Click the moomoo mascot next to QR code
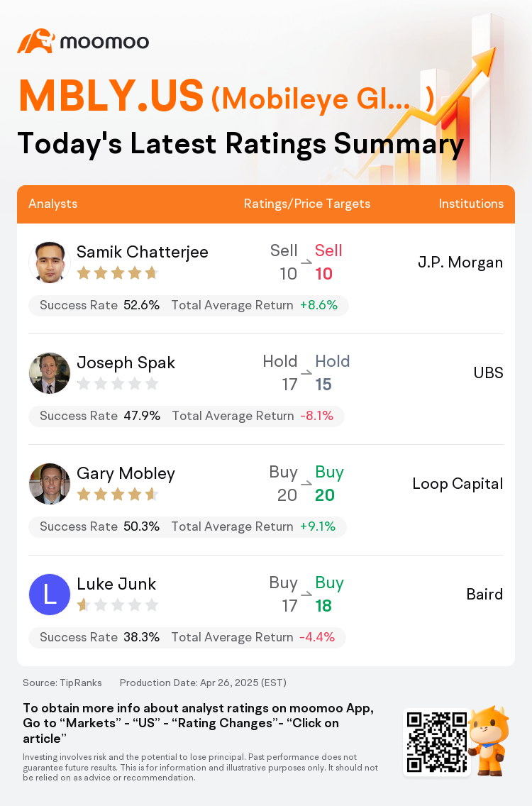The image size is (532, 806). click(489, 740)
